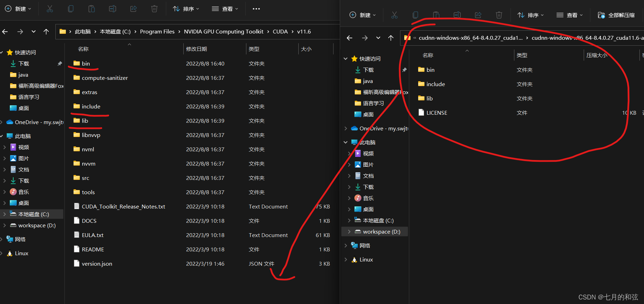Open 查看 view menu in right cudnn window
Viewport: 644px width, 304px height.
click(570, 15)
